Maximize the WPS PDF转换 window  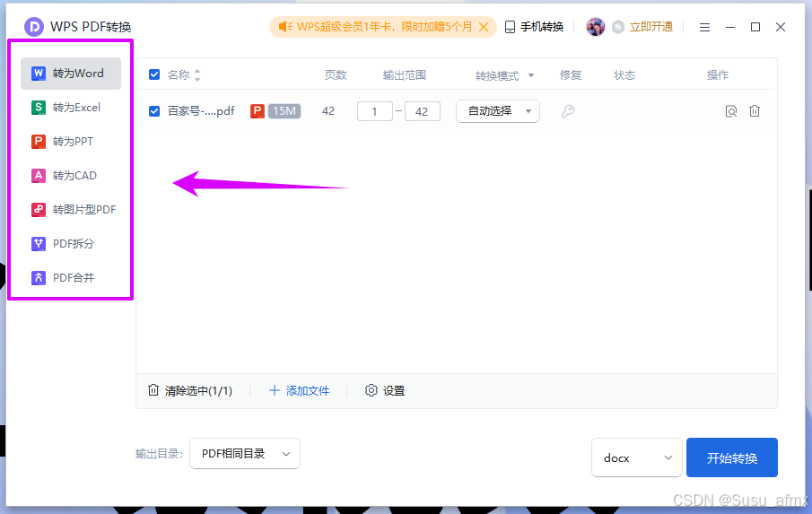coord(755,27)
